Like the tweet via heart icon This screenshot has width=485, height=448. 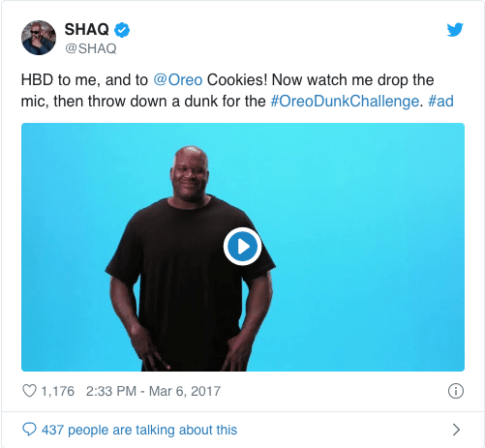pyautogui.click(x=29, y=391)
